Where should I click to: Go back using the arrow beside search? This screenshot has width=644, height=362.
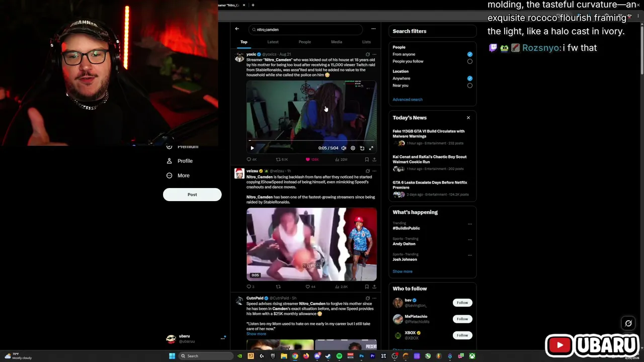pos(237,29)
